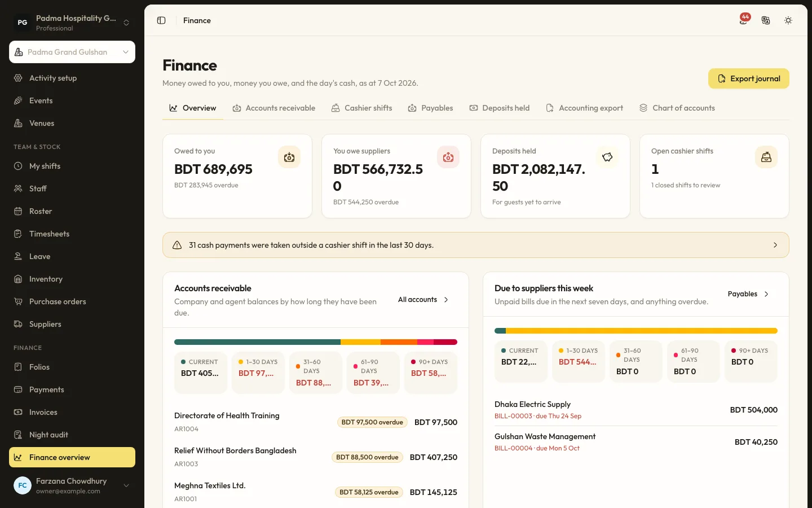812x508 pixels.
Task: Open All accounts link
Action: 423,300
